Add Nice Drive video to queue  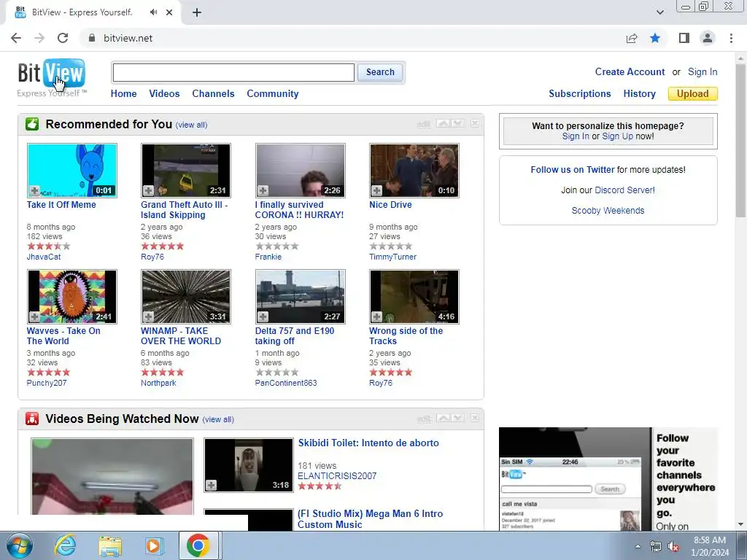tap(377, 191)
